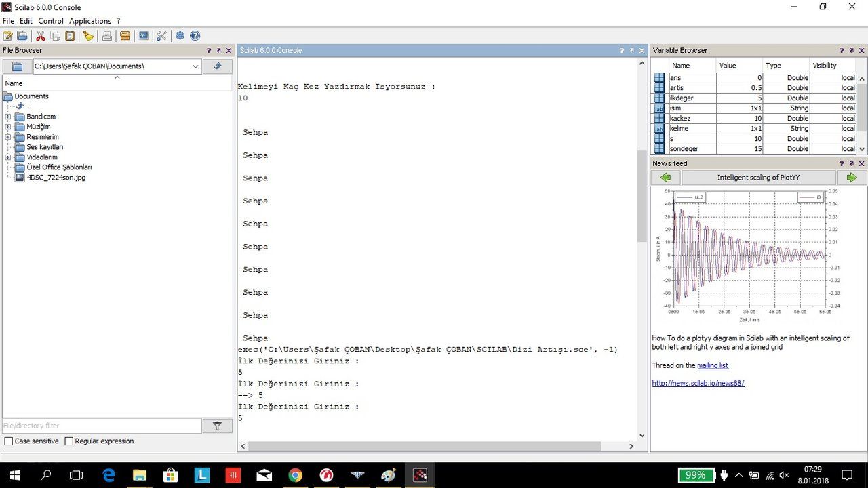Undock the Scilab Console panel
This screenshot has height=488, width=868.
632,51
